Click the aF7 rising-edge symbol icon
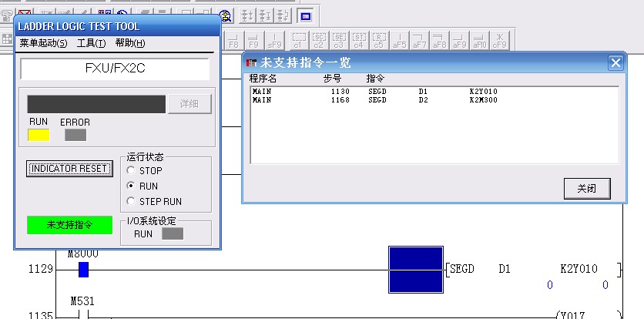644x319 pixels. coord(419,40)
